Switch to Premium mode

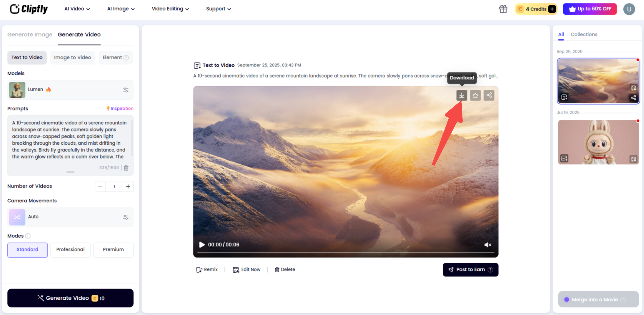(x=113, y=250)
